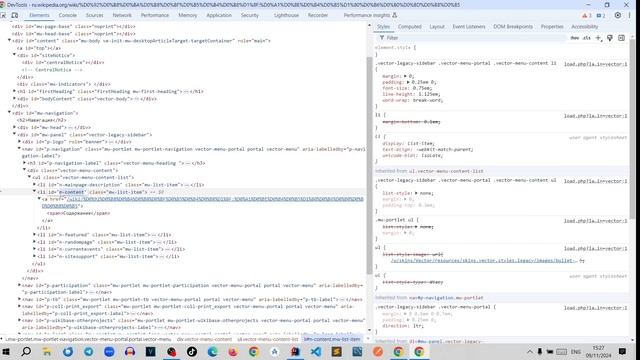Expand the list-style shorthand triangle
640x360 pixels.
(416, 193)
